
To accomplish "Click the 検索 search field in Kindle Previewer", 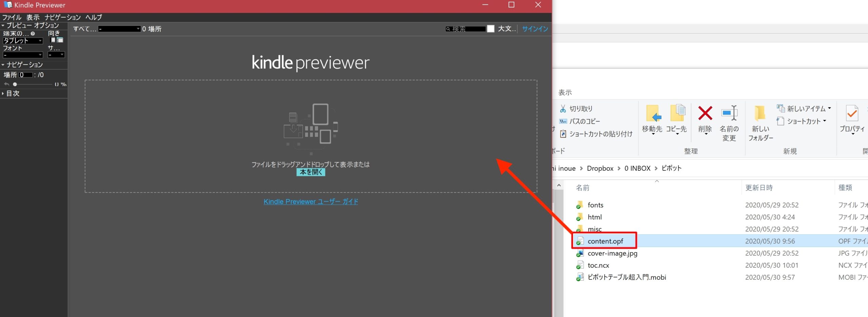I will [466, 29].
